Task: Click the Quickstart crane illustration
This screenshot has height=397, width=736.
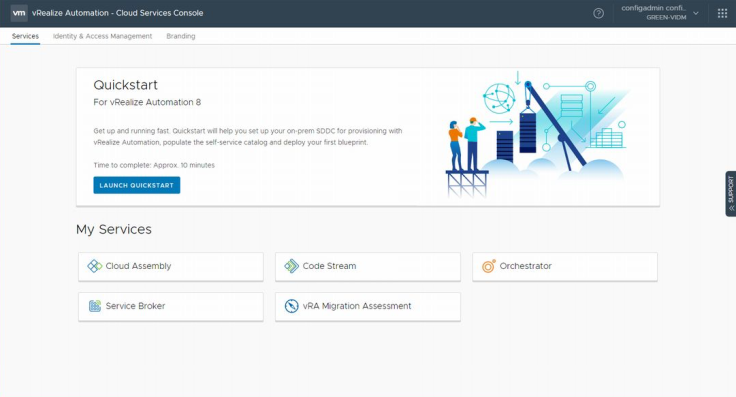Action: pyautogui.click(x=537, y=134)
